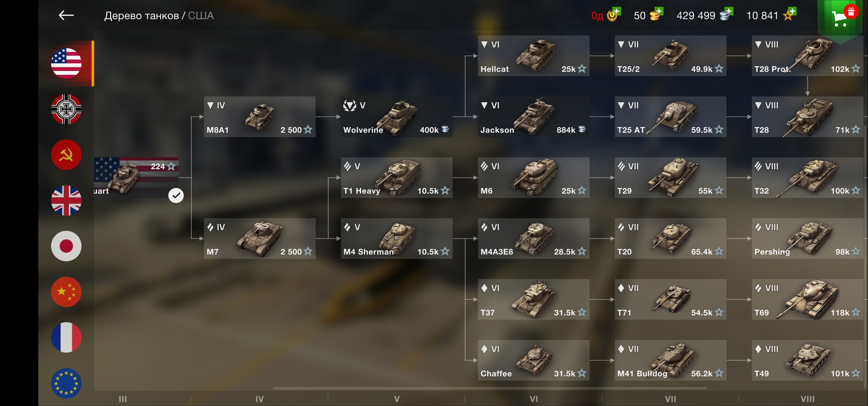Screen dimensions: 868x406
Task: Select the M4 Sherman tank card
Action: coord(396,239)
